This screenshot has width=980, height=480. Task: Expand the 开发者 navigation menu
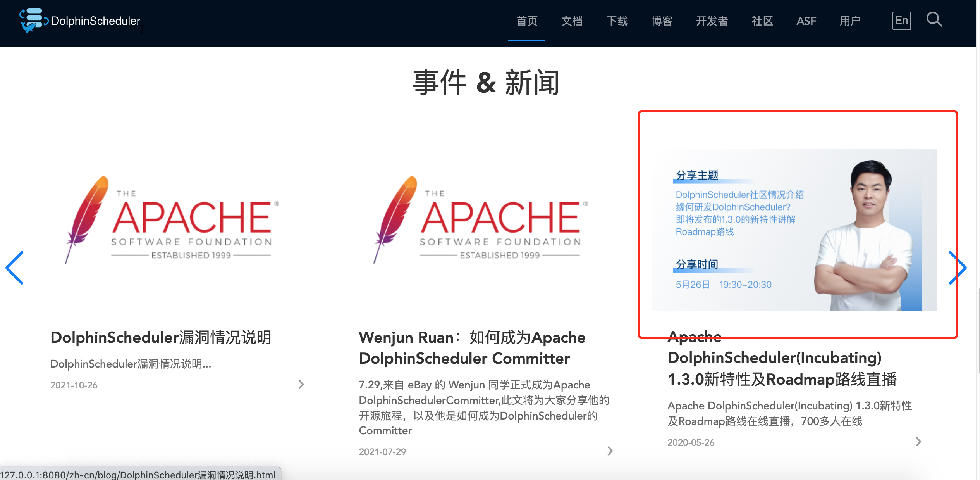coord(712,21)
